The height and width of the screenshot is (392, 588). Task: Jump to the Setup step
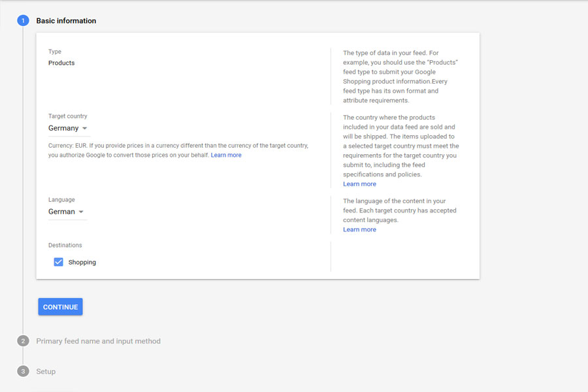coord(46,371)
